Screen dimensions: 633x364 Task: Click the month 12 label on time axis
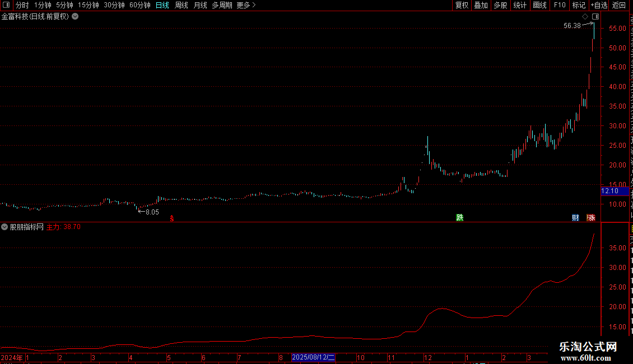pyautogui.click(x=428, y=357)
